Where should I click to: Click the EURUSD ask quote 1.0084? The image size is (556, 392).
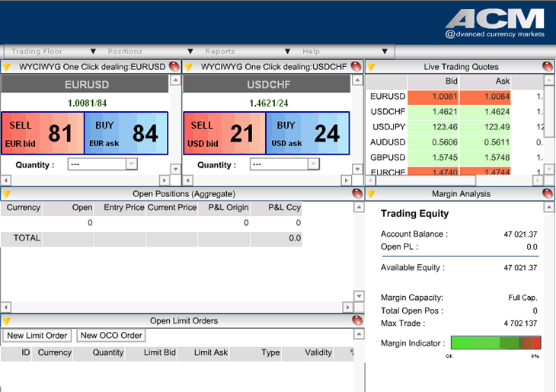coord(485,97)
